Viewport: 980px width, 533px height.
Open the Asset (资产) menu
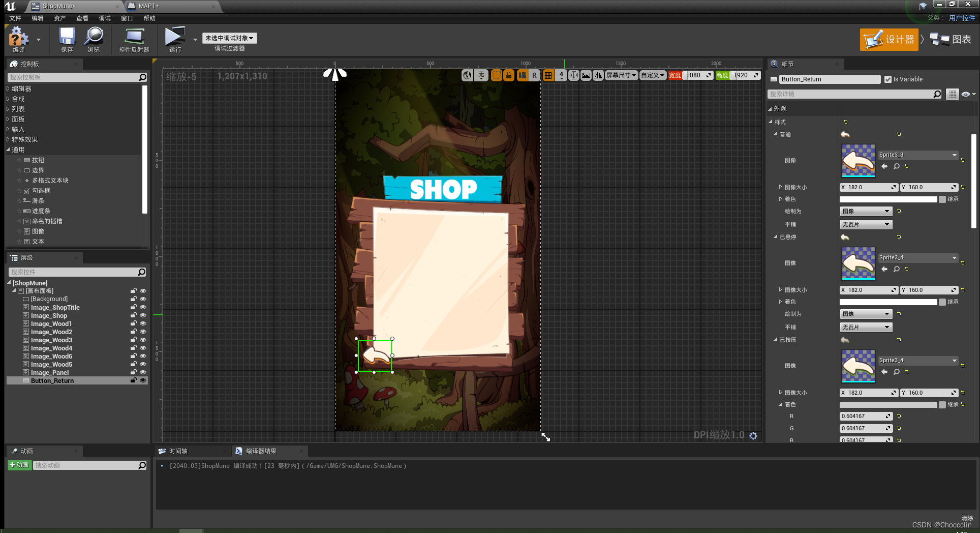[x=60, y=18]
